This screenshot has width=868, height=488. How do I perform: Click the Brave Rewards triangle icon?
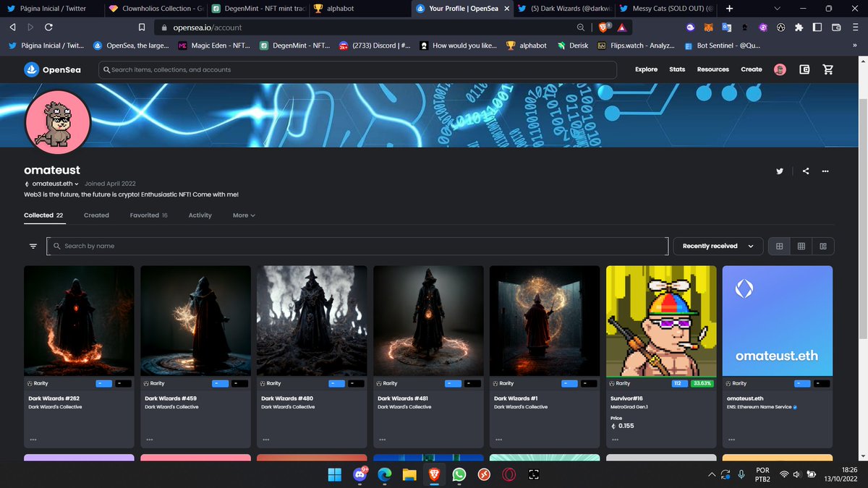click(621, 27)
